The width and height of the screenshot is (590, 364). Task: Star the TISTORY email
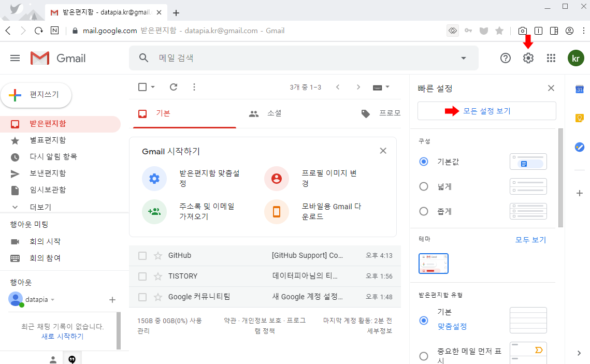pos(157,276)
